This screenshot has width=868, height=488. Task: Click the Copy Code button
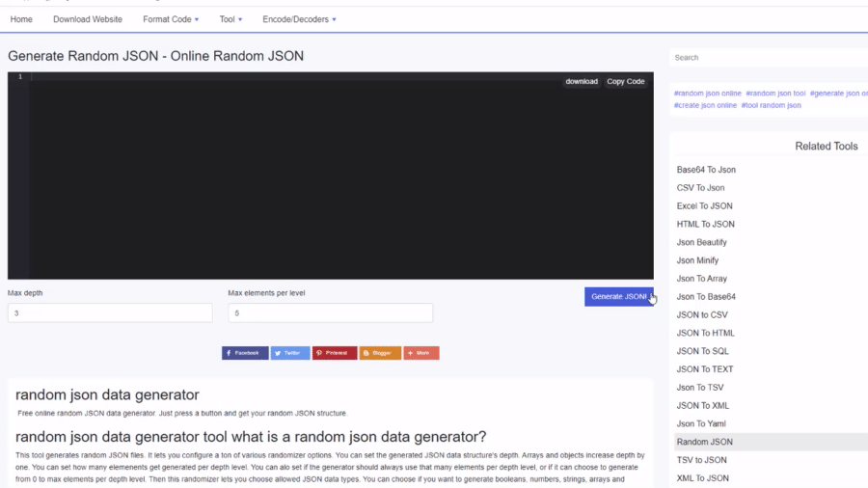[625, 82]
